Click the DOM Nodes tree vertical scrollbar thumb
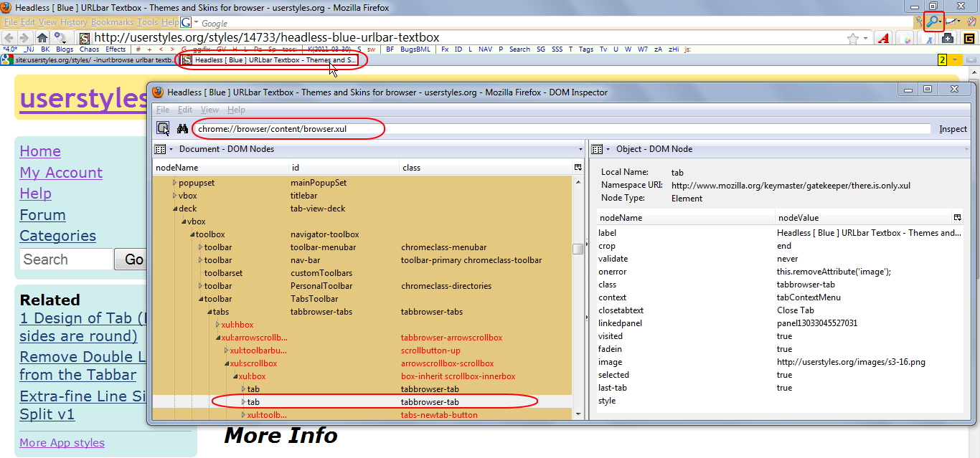This screenshot has width=980, height=458. click(578, 249)
